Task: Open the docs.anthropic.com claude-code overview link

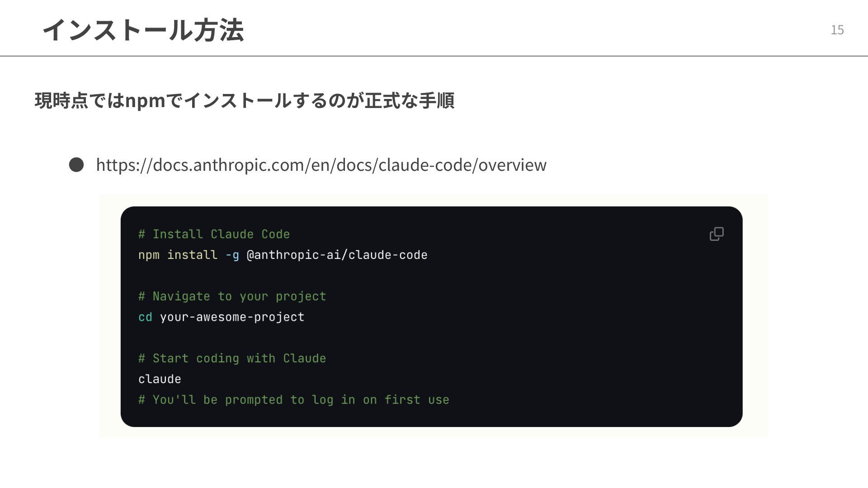Action: 321,165
